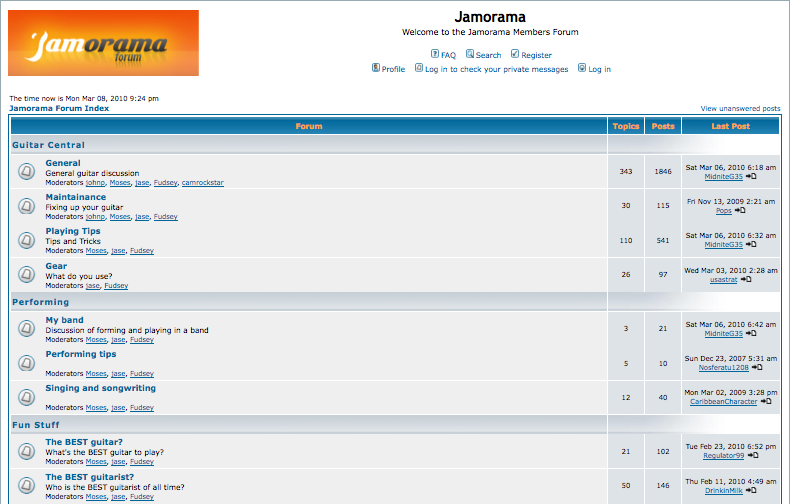Click the General forum status icon
Image resolution: width=790 pixels, height=504 pixels.
pos(26,171)
